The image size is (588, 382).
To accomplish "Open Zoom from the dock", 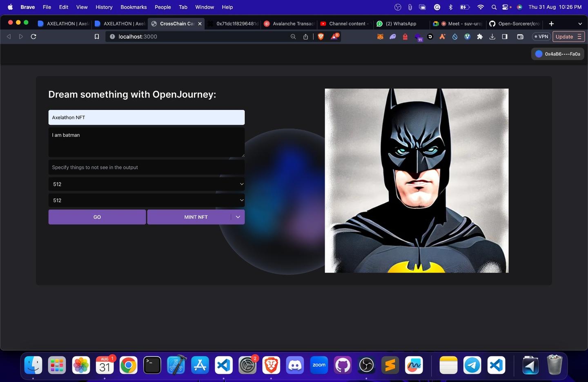I will (x=319, y=365).
